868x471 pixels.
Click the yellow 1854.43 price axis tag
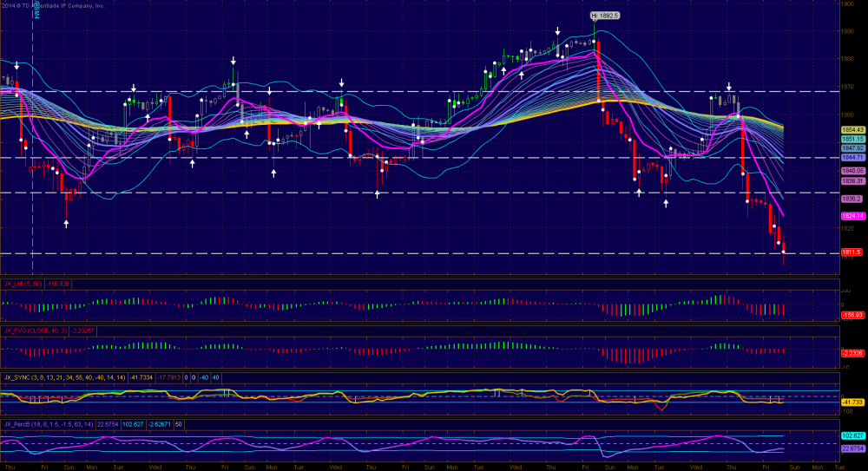852,129
